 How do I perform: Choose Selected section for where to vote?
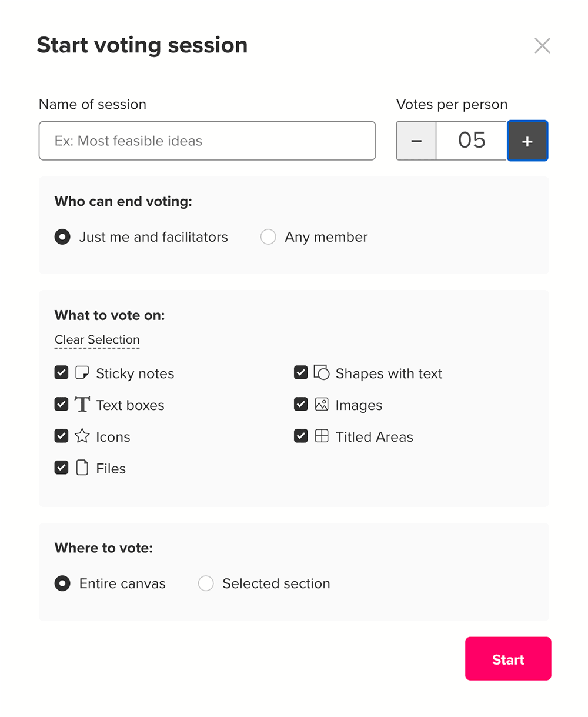[x=206, y=583]
